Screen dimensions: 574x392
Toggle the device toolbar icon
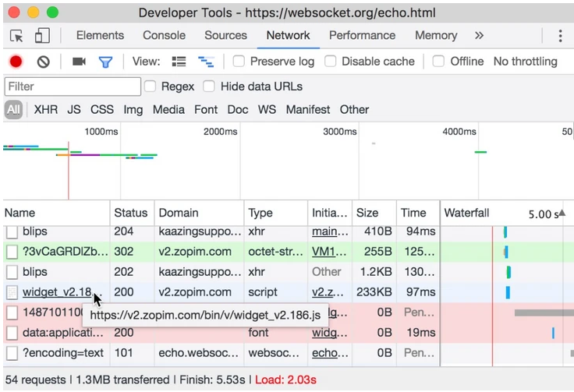42,36
